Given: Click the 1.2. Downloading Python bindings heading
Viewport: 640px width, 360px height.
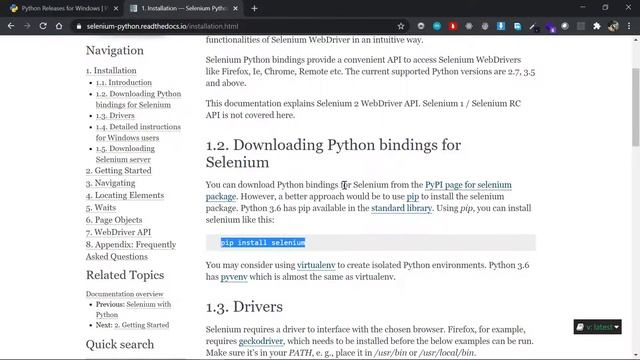Looking at the screenshot, I should tap(333, 153).
